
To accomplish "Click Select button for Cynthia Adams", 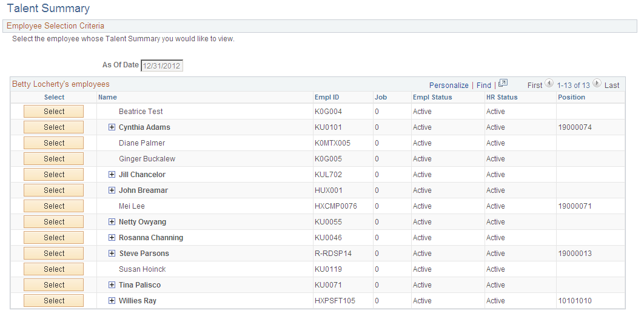I will click(x=54, y=127).
